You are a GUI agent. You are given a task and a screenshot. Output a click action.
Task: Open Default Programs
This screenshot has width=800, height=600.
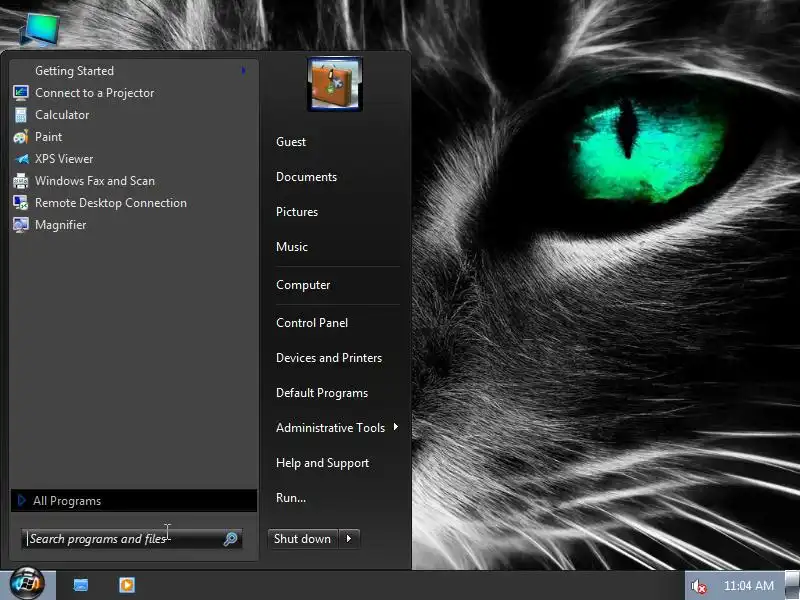(322, 393)
